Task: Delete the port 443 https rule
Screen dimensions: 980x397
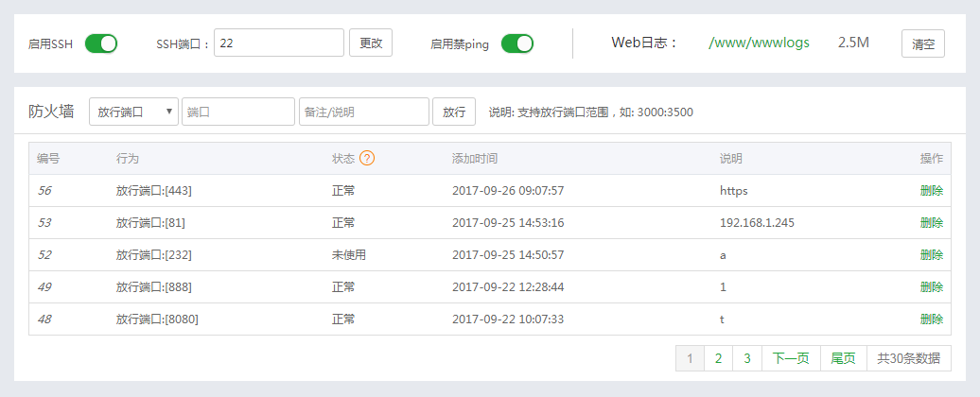Action: click(x=931, y=190)
